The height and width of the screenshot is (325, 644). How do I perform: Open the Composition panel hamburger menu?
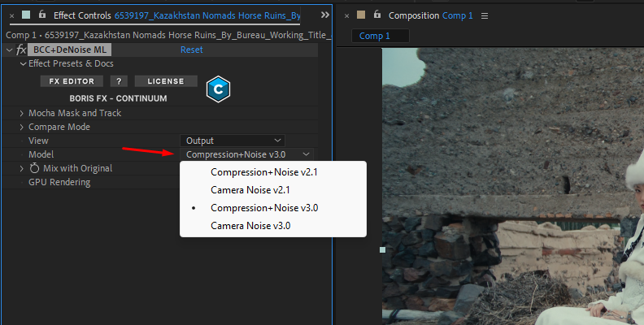[485, 15]
